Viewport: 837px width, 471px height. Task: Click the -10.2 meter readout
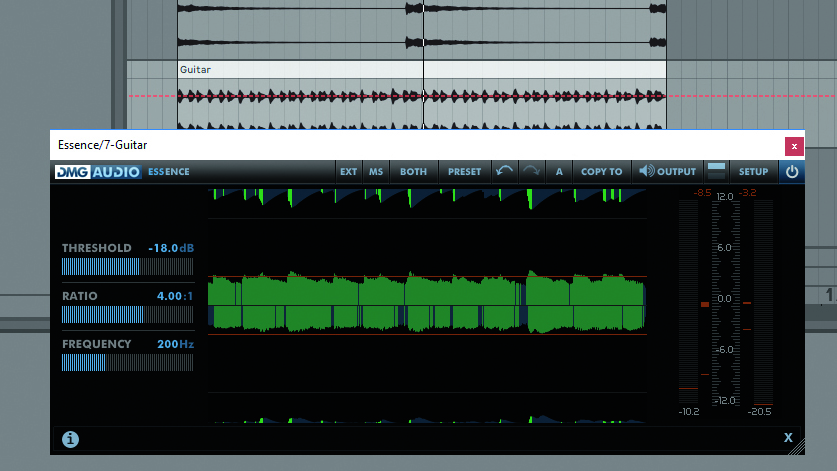pyautogui.click(x=689, y=412)
